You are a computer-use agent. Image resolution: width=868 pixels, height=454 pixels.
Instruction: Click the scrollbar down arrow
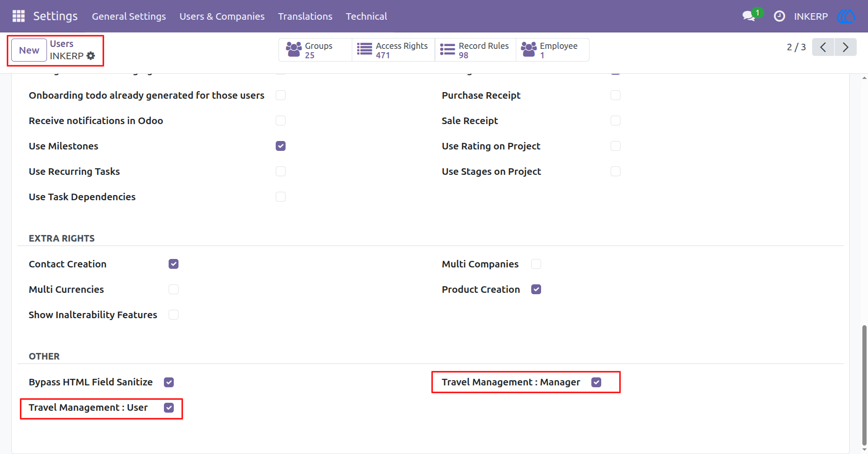tap(864, 449)
